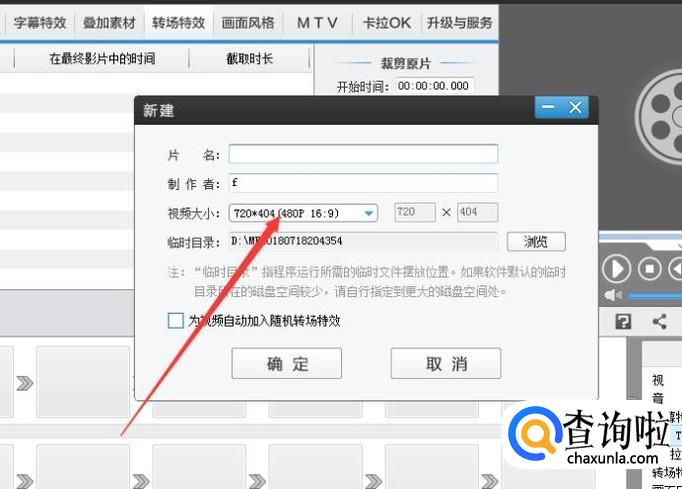Viewport: 682px width, 489px height.
Task: Click the 制作者 input field
Action: pyautogui.click(x=363, y=183)
